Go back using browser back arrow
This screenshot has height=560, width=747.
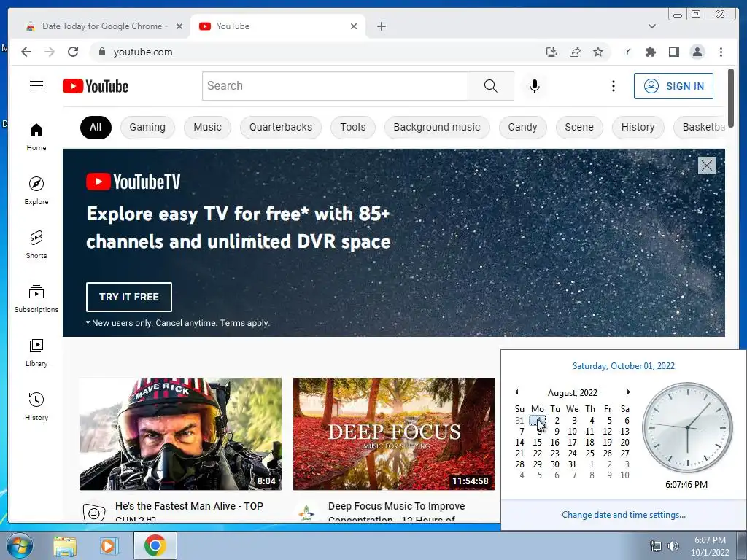tap(26, 52)
